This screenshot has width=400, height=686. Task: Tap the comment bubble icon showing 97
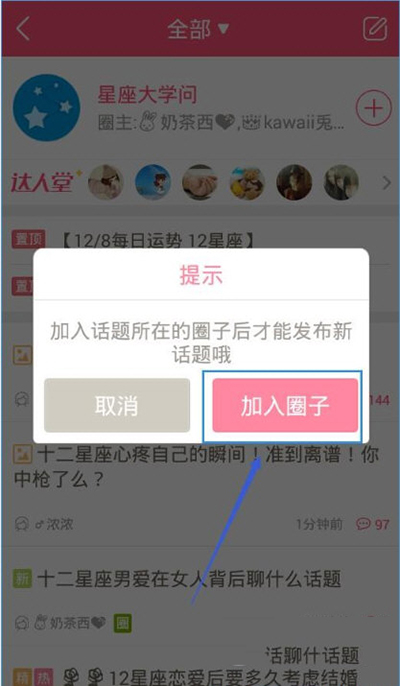coord(363,524)
